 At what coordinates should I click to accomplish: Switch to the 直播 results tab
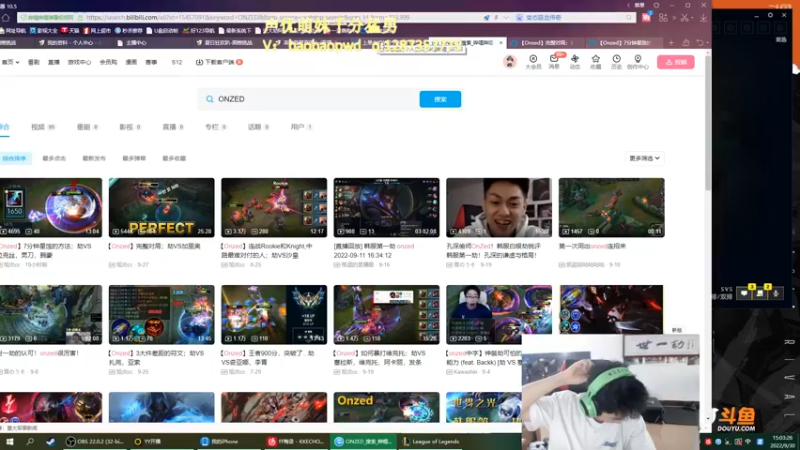click(x=173, y=127)
